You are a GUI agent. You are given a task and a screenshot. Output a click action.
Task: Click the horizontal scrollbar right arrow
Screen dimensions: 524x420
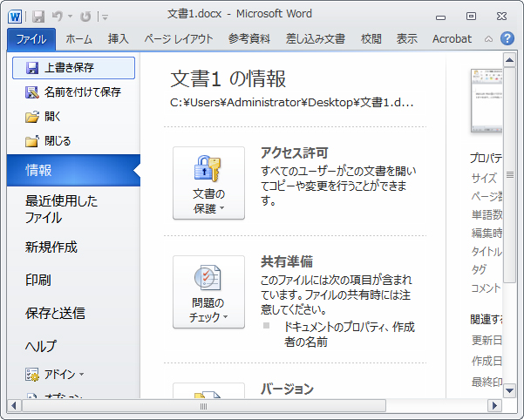tap(494, 406)
